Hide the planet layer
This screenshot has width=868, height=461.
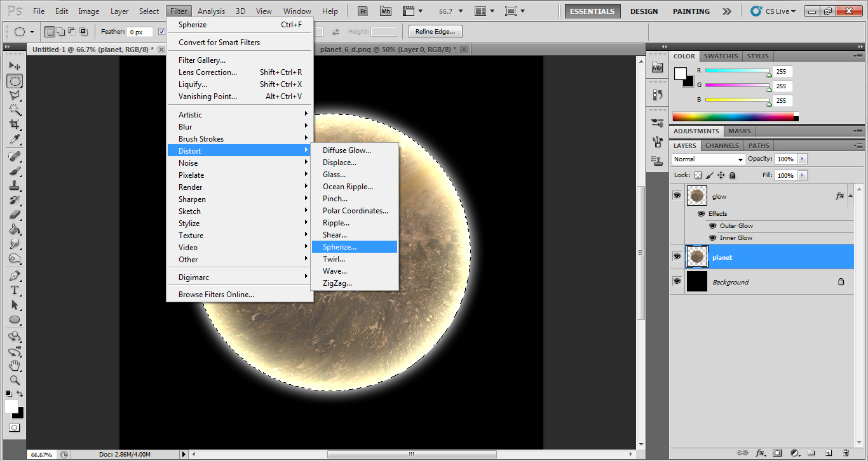(676, 256)
